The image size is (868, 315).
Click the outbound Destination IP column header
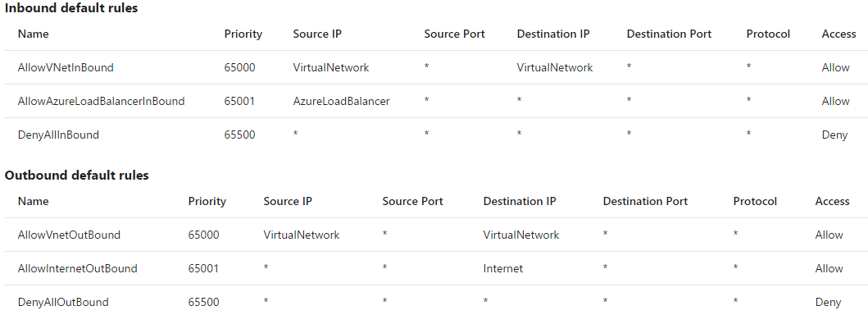(x=520, y=201)
